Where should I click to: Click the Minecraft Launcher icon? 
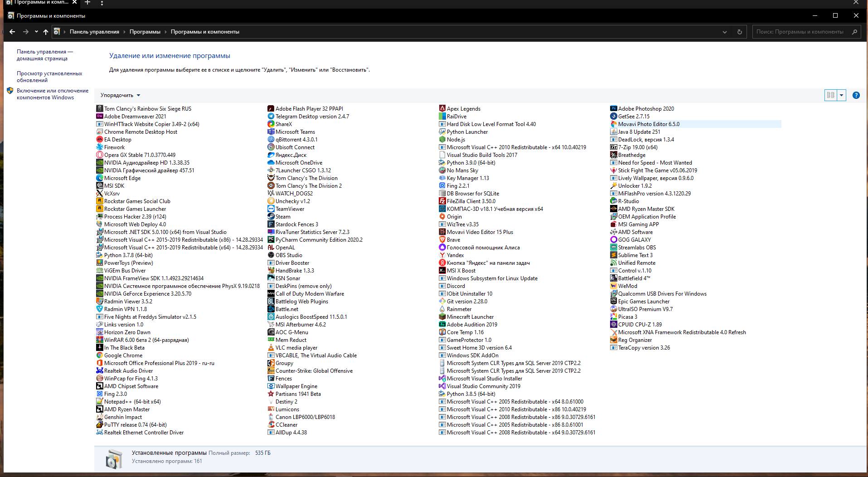click(442, 317)
